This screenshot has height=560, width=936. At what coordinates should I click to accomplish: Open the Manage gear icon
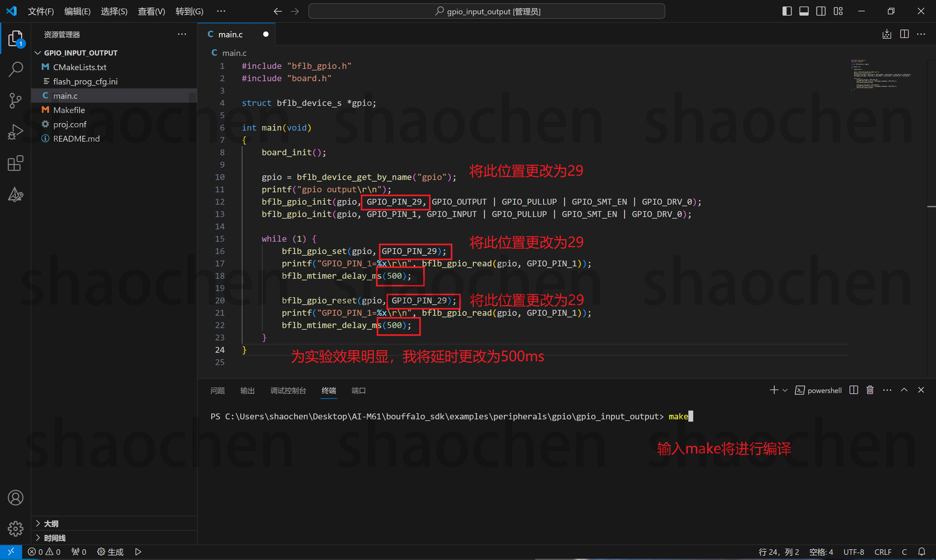pos(16,529)
